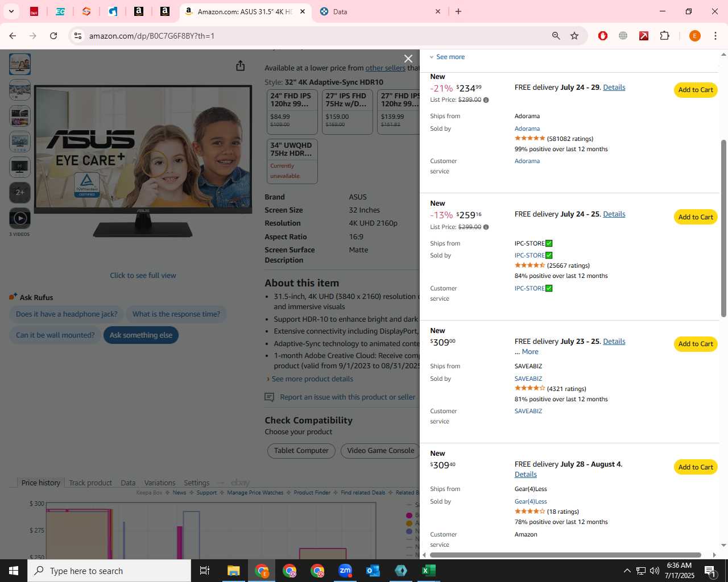Screen dimensions: 728x582
Task: Open the 'Data' browser tab
Action: click(x=380, y=11)
